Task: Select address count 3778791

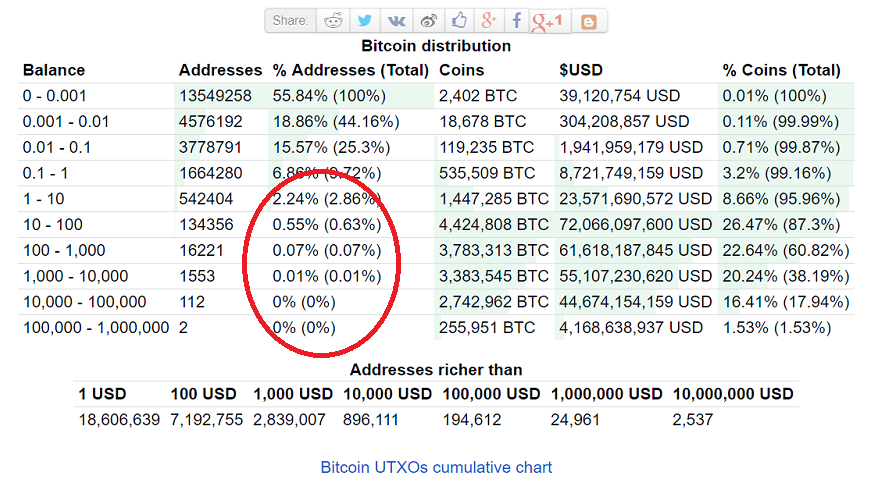Action: tap(210, 147)
